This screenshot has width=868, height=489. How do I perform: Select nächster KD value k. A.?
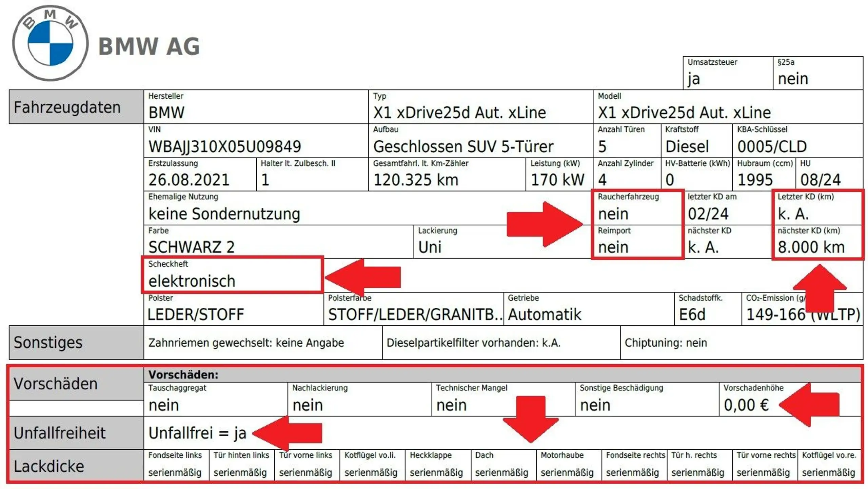coord(703,247)
